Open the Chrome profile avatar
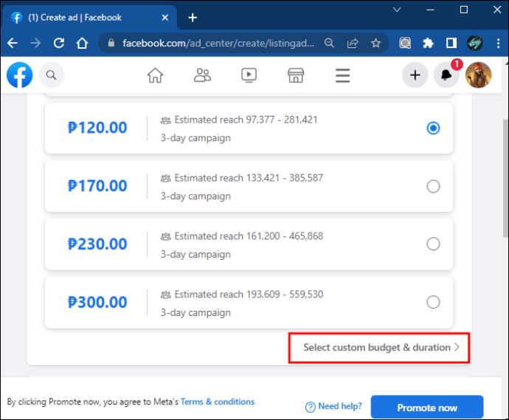The width and height of the screenshot is (509, 420). 474,43
